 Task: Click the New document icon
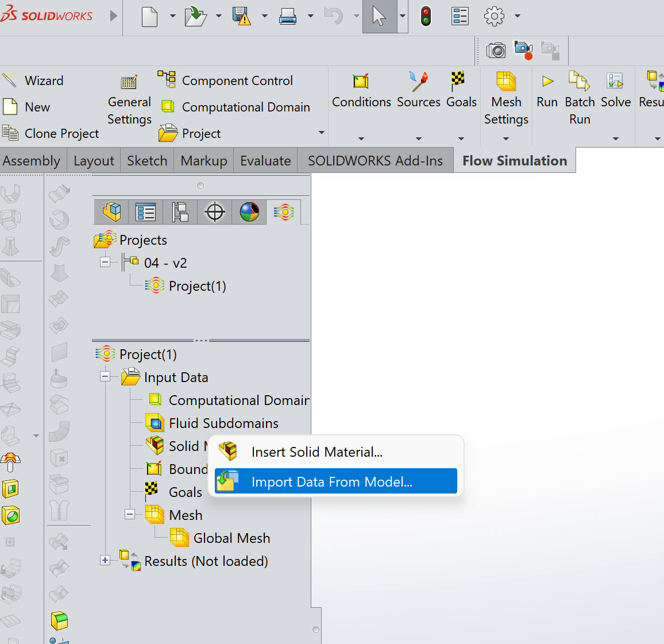[x=149, y=17]
